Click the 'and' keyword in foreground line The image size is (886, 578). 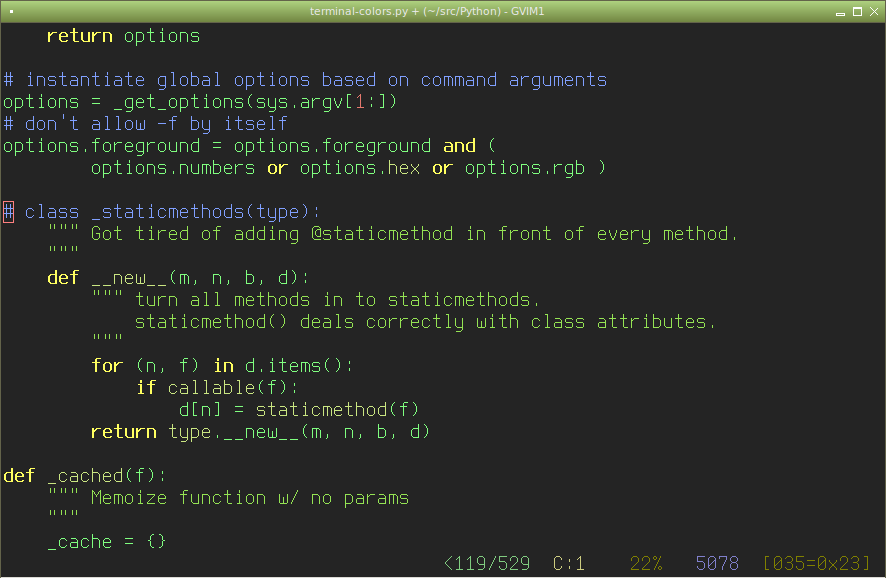(459, 146)
